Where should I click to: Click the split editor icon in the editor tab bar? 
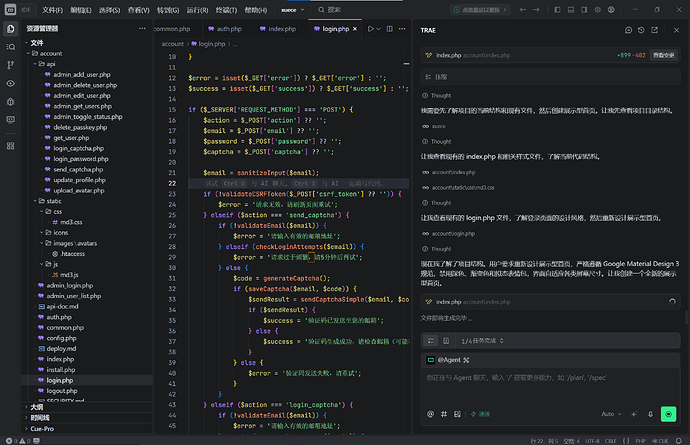(x=389, y=29)
